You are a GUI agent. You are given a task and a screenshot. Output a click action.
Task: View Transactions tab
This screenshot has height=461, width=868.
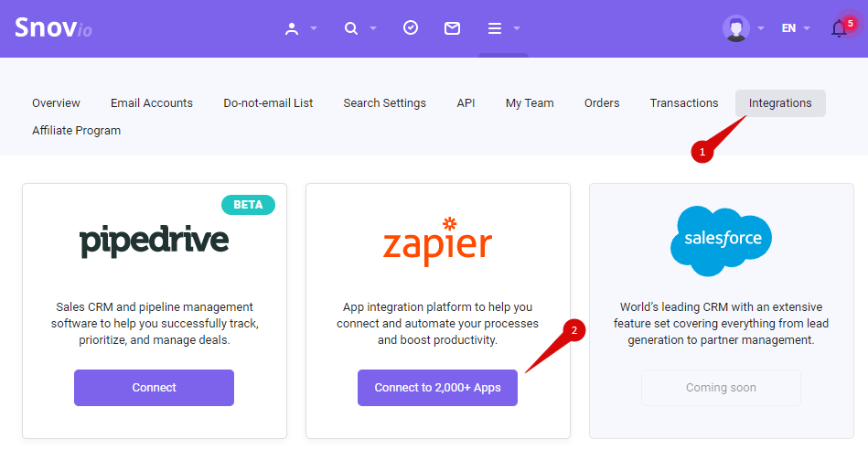684,103
